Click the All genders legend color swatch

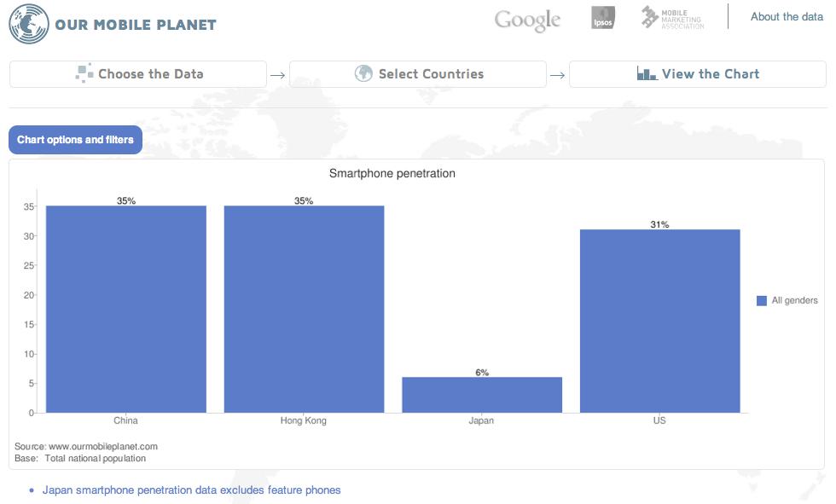[762, 300]
